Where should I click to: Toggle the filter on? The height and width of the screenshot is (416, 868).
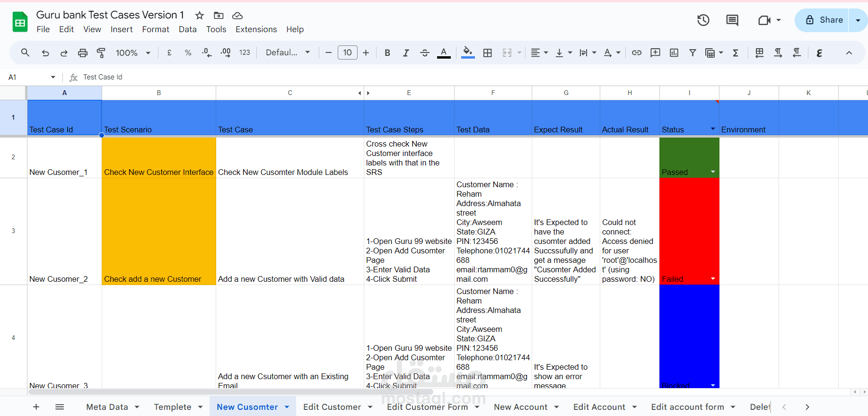tap(693, 52)
